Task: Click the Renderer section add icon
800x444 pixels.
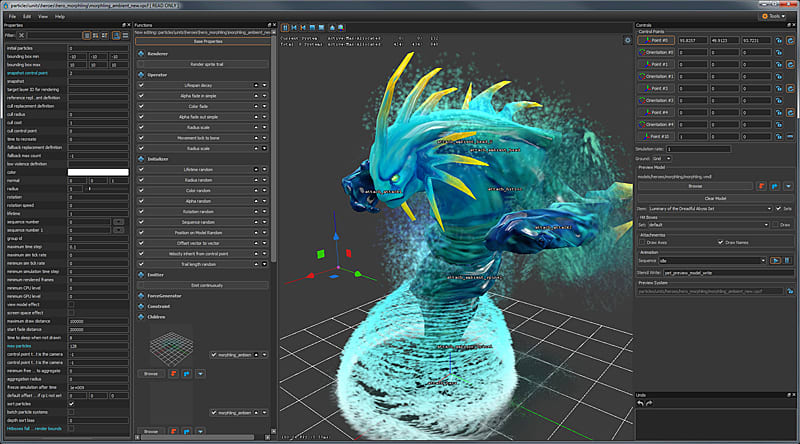Action: (141, 54)
